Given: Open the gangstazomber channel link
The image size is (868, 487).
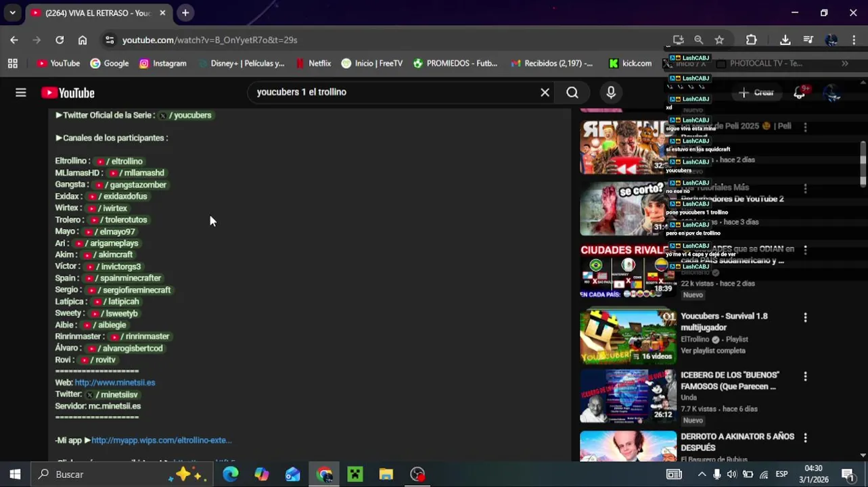Looking at the screenshot, I should [x=131, y=185].
